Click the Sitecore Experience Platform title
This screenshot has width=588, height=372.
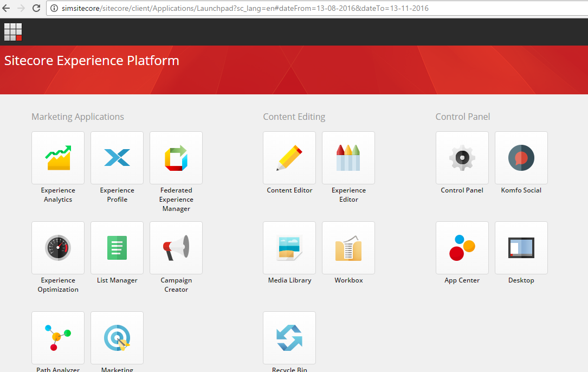tap(92, 60)
